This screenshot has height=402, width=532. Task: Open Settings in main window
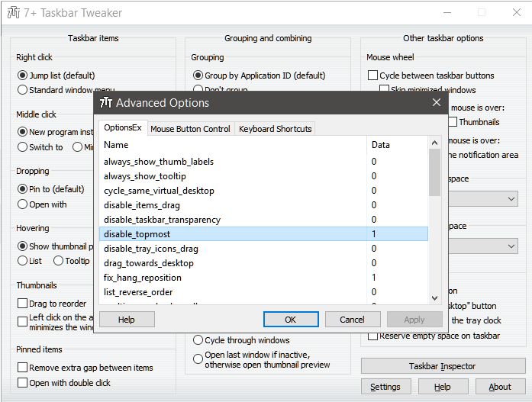[385, 387]
